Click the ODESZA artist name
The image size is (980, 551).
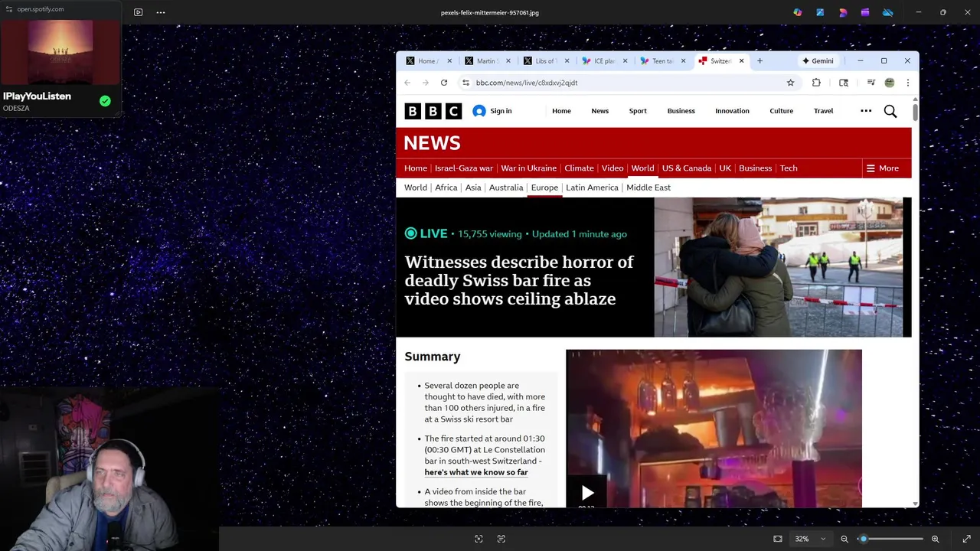[x=16, y=109]
